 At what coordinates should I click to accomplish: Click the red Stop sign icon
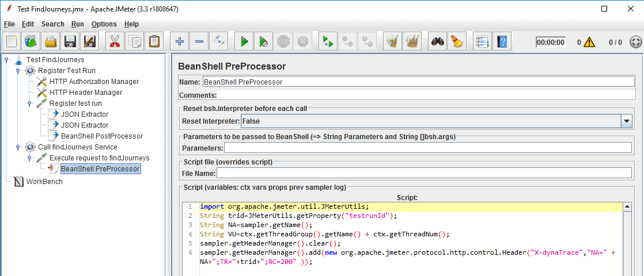[x=283, y=41]
